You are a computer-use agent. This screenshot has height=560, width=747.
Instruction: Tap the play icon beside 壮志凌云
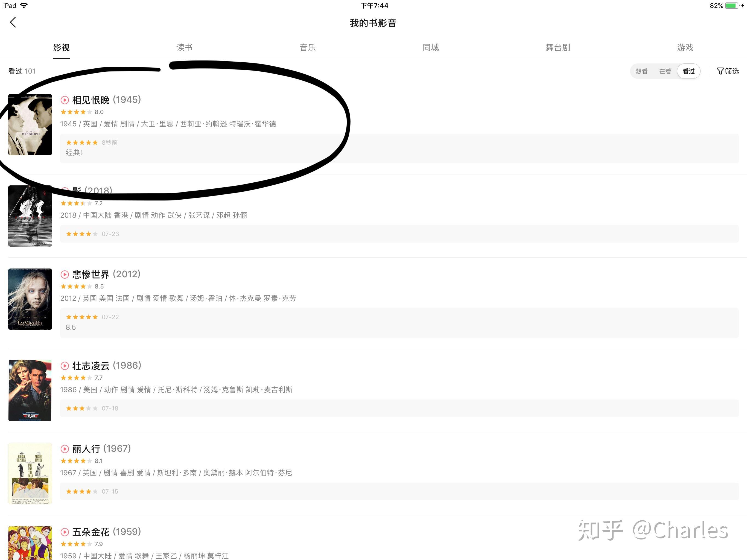(65, 366)
